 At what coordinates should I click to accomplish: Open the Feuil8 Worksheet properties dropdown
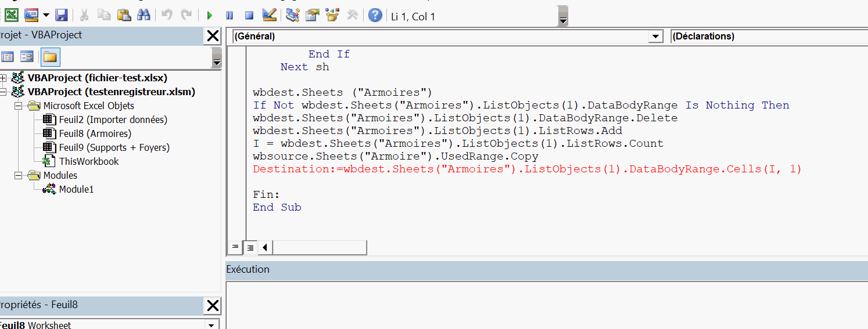click(211, 325)
